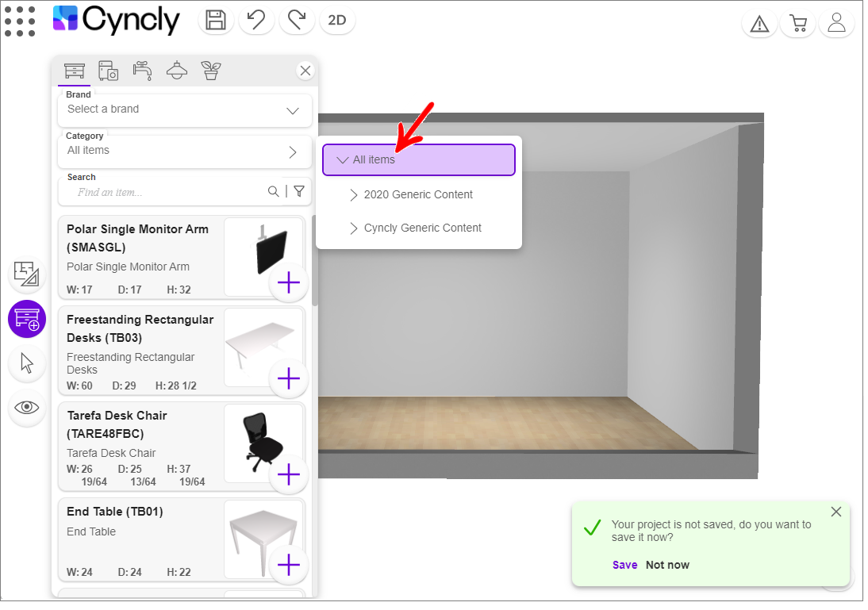Add Freestanding Rectangular Desks to room

pyautogui.click(x=289, y=378)
